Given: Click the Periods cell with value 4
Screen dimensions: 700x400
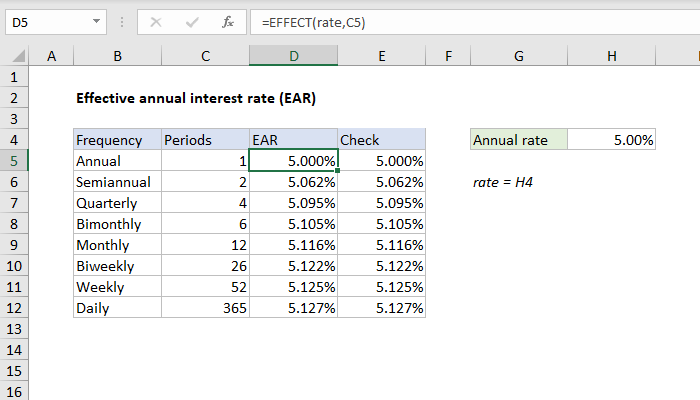Looking at the screenshot, I should click(x=205, y=203).
